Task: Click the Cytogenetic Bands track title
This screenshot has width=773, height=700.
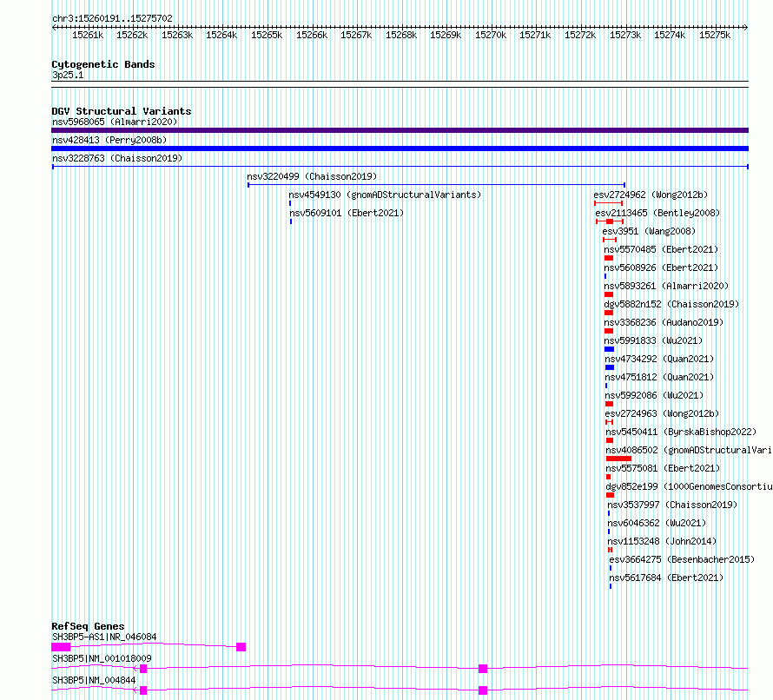Action: (x=103, y=64)
